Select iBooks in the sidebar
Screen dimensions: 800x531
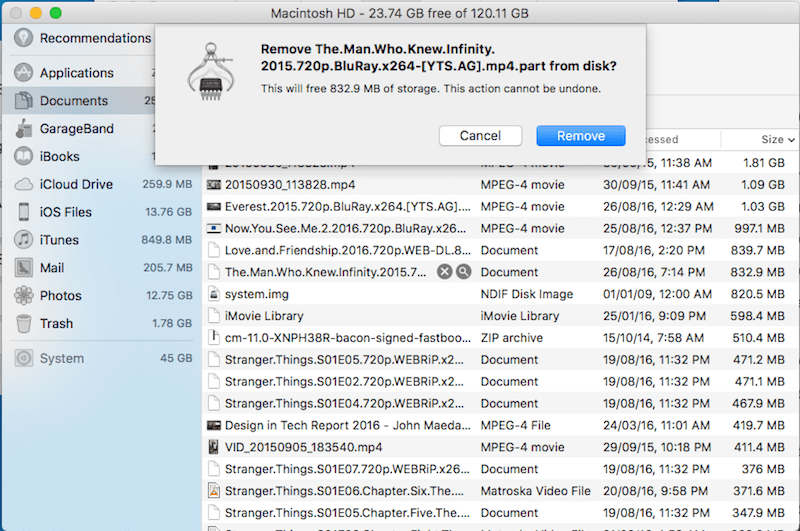(59, 157)
